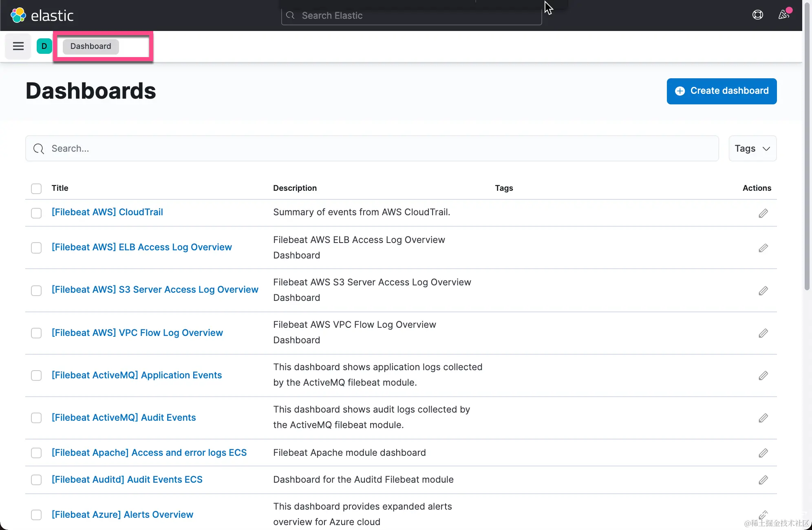Screen dimensions: 812x530
Task: Click the Create dashboard button
Action: pyautogui.click(x=722, y=91)
